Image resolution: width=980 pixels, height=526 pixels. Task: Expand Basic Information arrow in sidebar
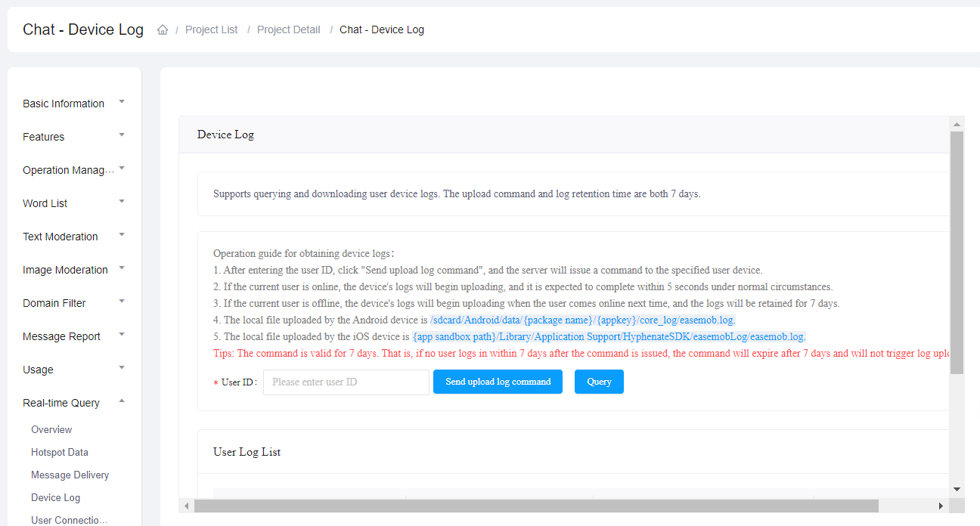point(122,101)
